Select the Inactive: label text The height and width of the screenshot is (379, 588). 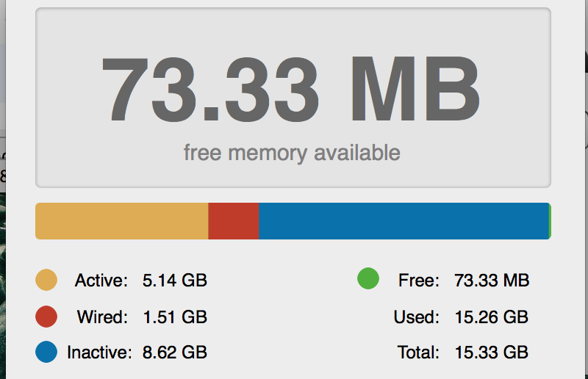pyautogui.click(x=99, y=352)
